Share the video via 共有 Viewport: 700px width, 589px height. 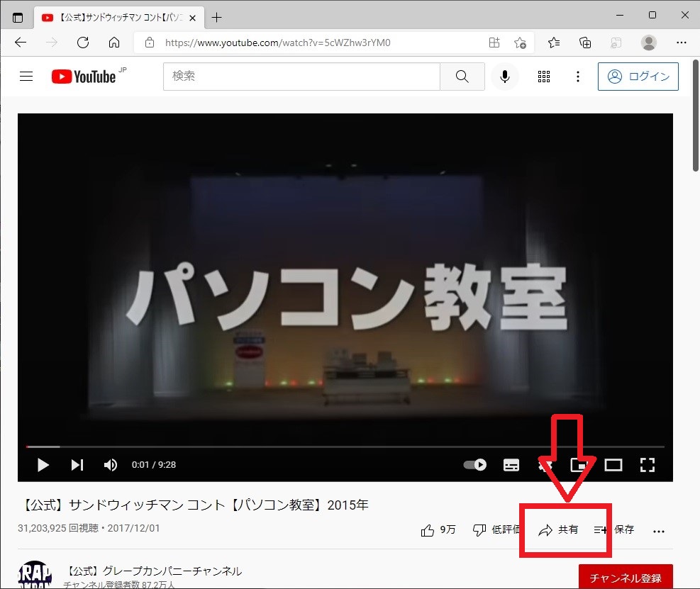[x=558, y=530]
